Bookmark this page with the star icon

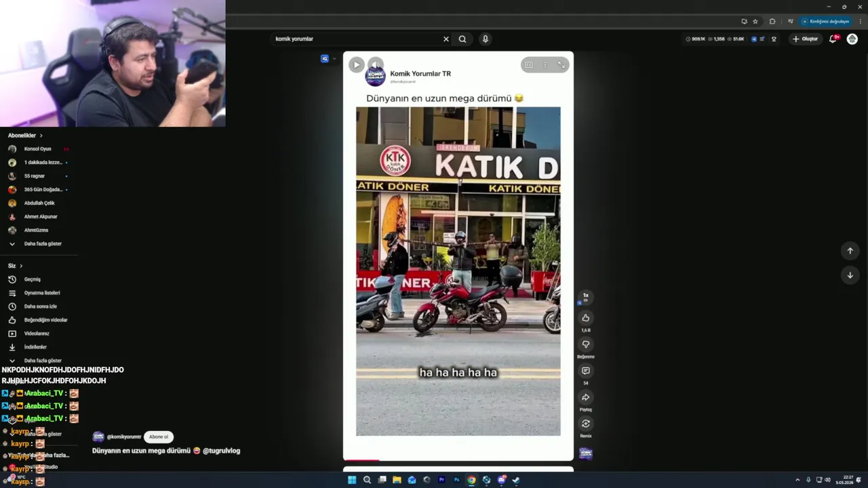click(x=755, y=21)
